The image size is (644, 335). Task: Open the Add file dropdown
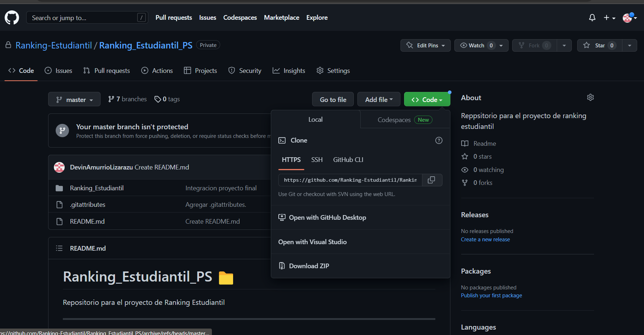pos(379,99)
